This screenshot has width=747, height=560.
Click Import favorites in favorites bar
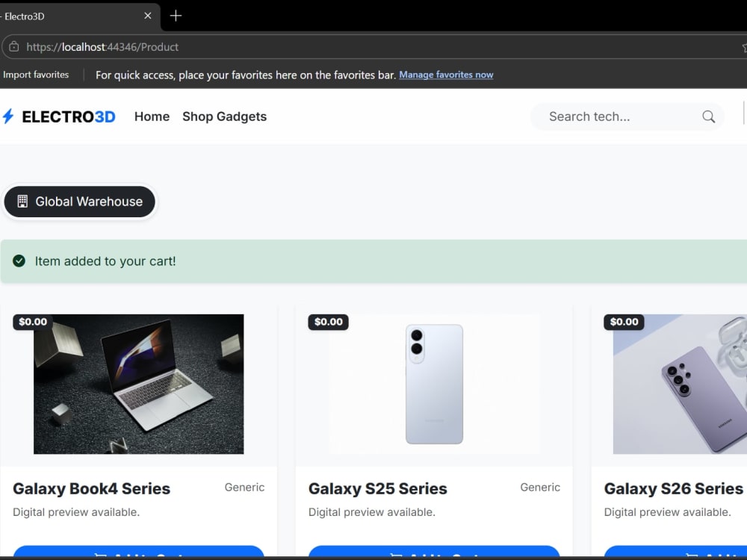point(36,75)
